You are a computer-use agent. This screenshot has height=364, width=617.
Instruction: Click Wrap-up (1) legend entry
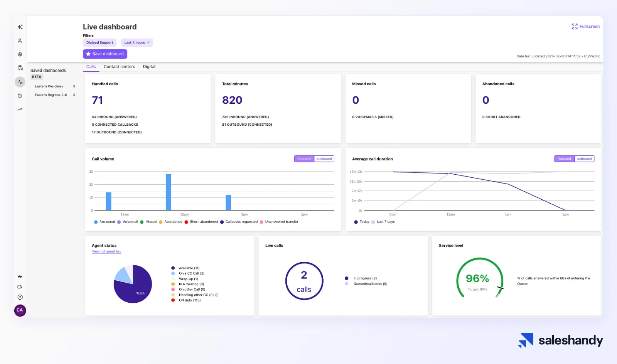tap(185, 279)
